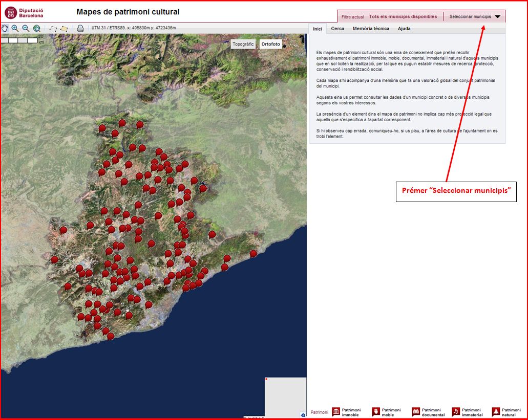Zoom to full map extent
Screen dimensions: 528x420
[37, 28]
